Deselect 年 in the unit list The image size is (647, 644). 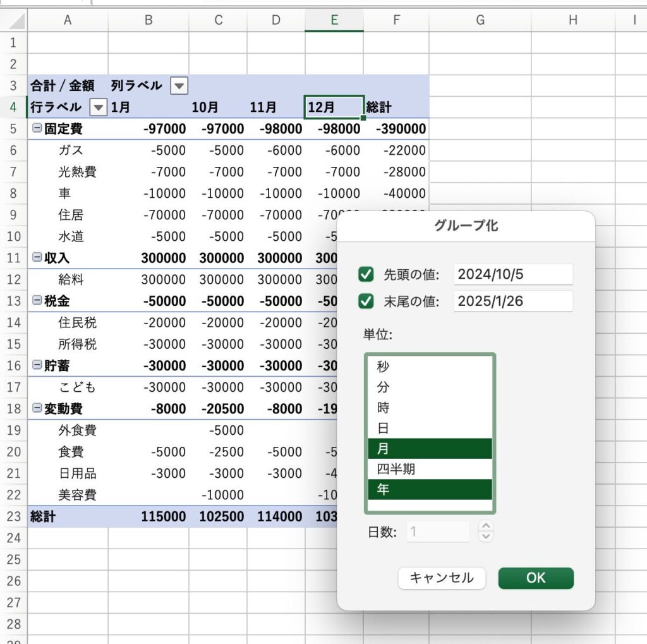(x=430, y=490)
